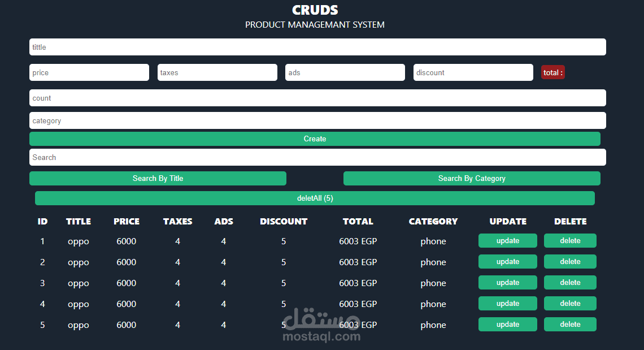Click 6000 price in row 4
644x350 pixels.
[126, 304]
